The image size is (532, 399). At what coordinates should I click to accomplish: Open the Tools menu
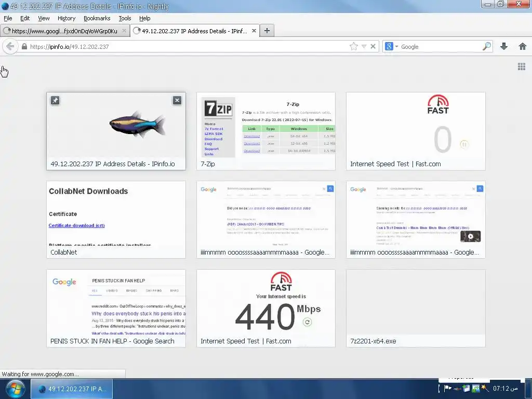tap(125, 18)
